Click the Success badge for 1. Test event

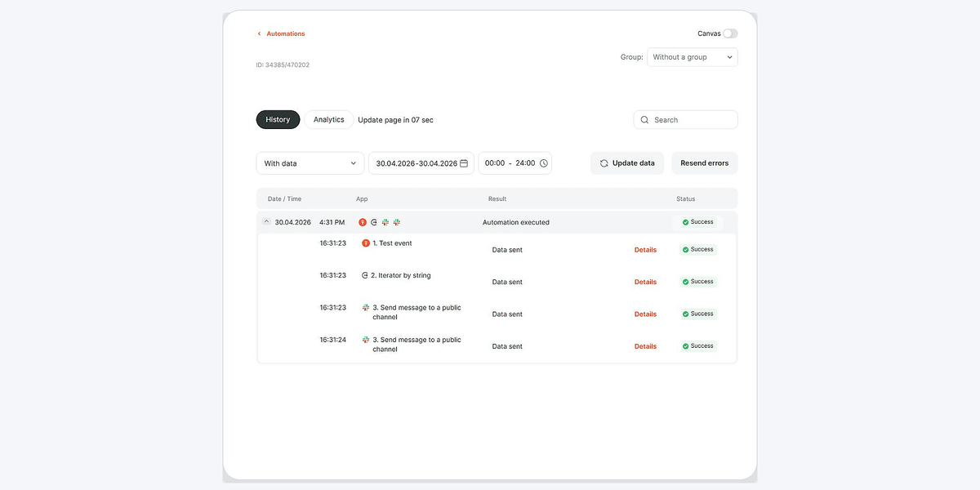point(698,249)
